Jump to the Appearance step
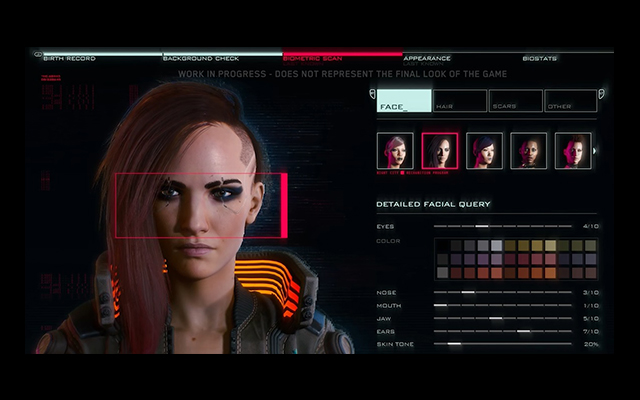Image resolution: width=640 pixels, height=400 pixels. pos(427,58)
